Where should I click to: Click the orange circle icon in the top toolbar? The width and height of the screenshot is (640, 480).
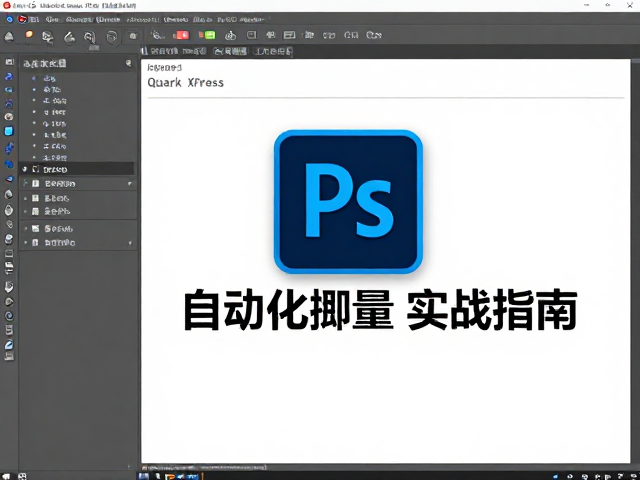pyautogui.click(x=29, y=35)
